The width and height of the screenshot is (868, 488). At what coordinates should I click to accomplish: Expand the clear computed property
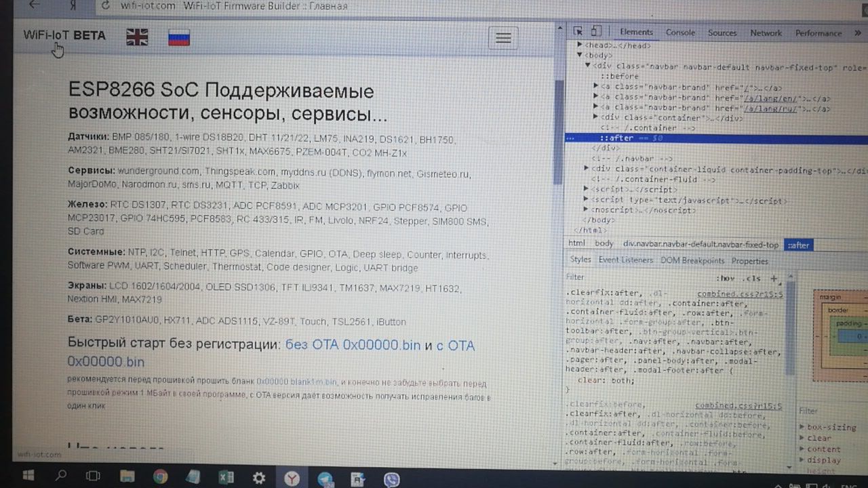[x=802, y=438]
